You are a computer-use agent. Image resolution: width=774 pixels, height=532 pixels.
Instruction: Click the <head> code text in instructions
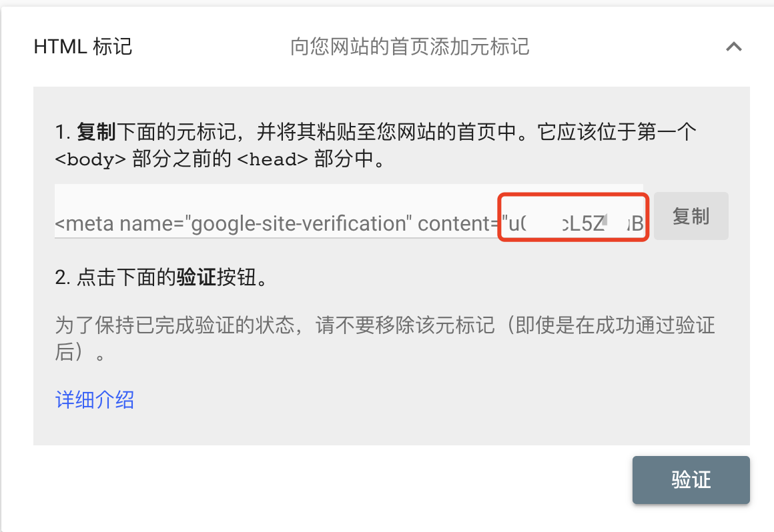pos(272,159)
